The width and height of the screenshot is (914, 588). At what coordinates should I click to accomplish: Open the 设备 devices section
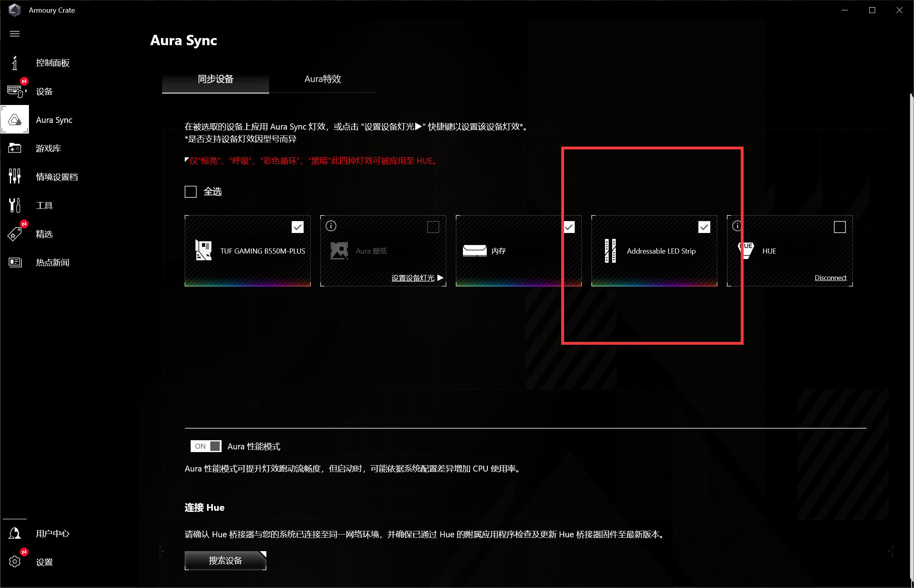44,91
